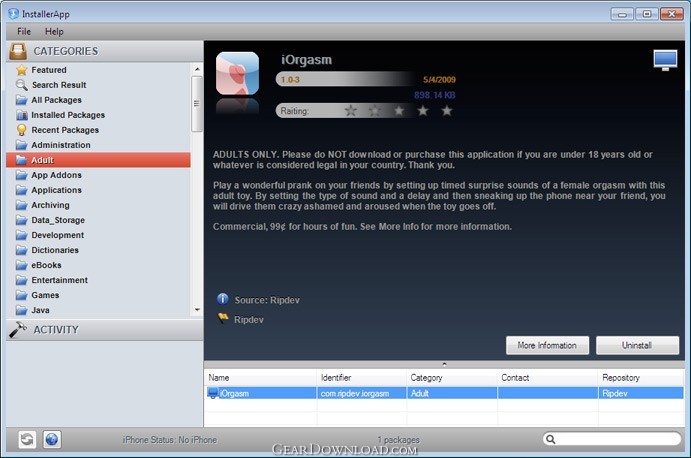This screenshot has height=458, width=691.
Task: Click the search magnifier in search box
Action: [550, 439]
